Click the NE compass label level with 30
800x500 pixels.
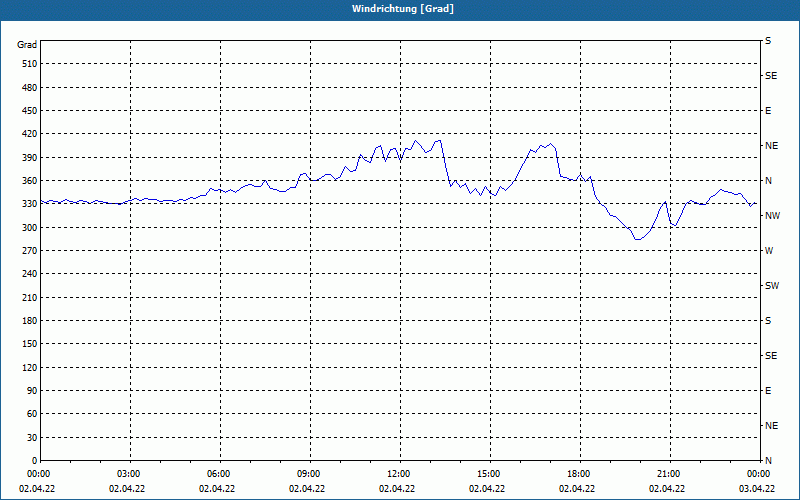(771, 426)
